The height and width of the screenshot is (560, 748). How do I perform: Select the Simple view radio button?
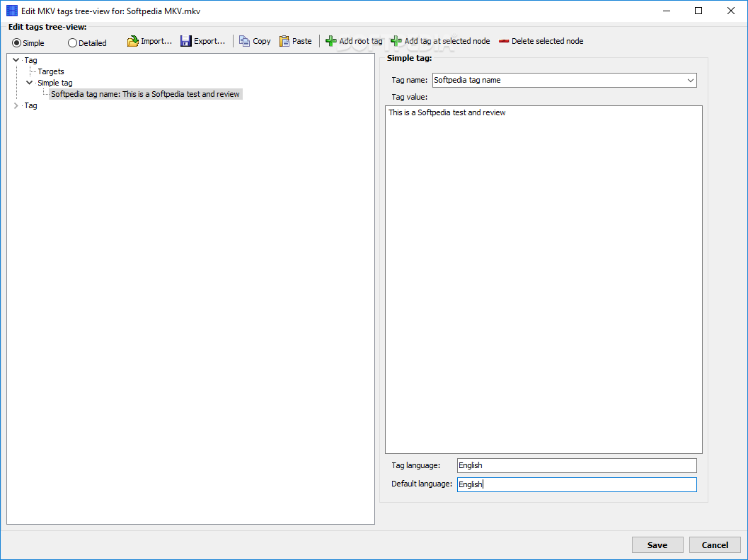point(17,43)
